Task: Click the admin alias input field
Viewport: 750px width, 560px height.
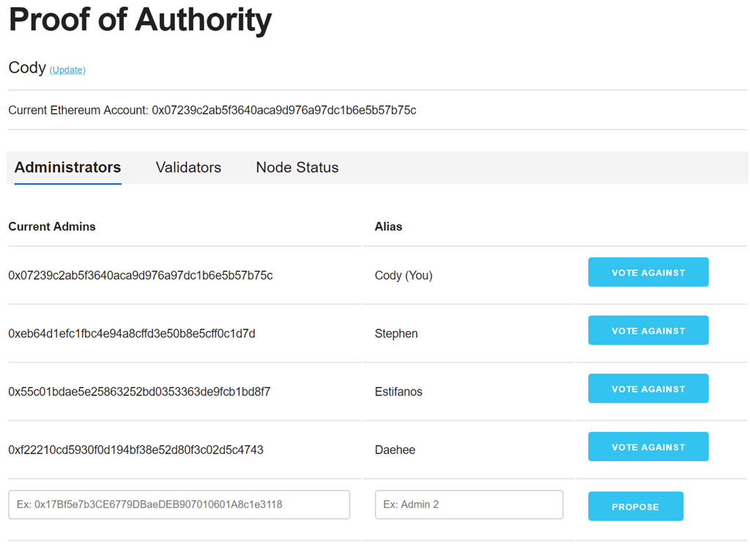Action: pyautogui.click(x=469, y=505)
